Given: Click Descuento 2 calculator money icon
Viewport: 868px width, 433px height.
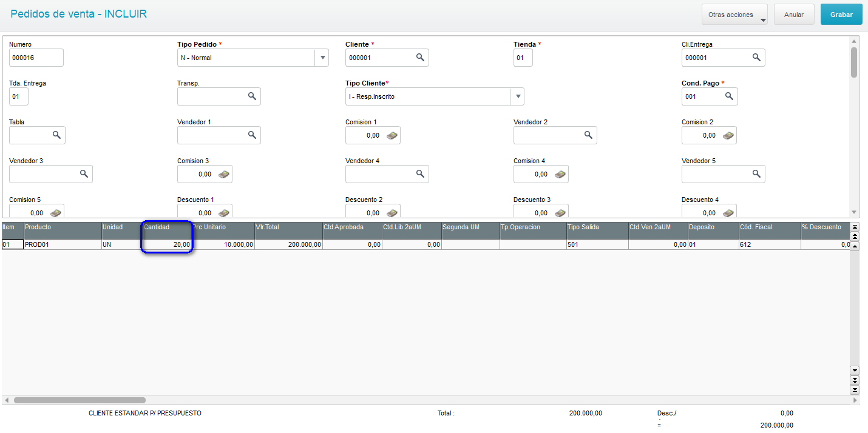Looking at the screenshot, I should (392, 212).
